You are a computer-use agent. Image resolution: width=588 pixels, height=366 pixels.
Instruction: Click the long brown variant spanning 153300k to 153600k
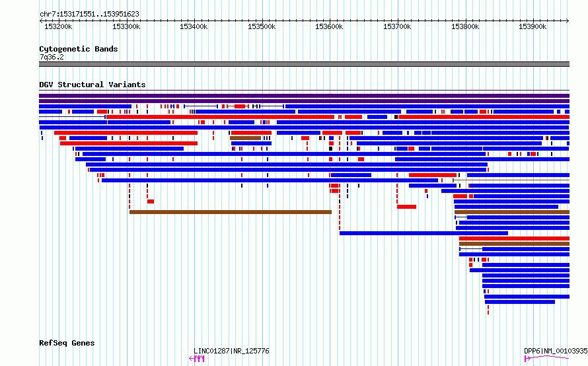click(x=231, y=212)
